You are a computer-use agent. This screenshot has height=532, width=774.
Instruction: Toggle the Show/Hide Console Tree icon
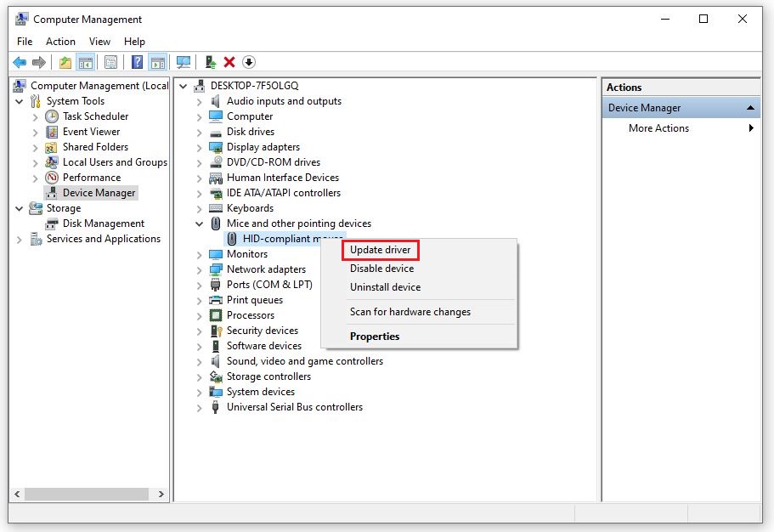(x=85, y=61)
